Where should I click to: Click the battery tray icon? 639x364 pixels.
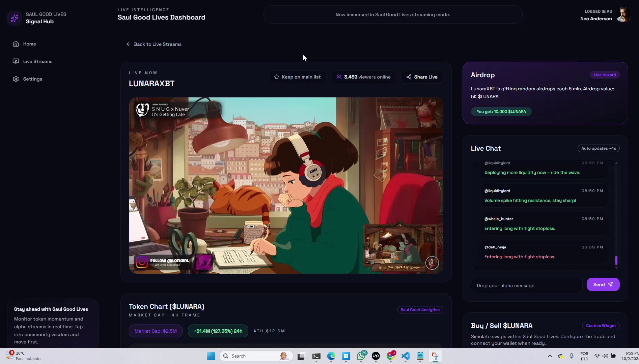(613, 356)
